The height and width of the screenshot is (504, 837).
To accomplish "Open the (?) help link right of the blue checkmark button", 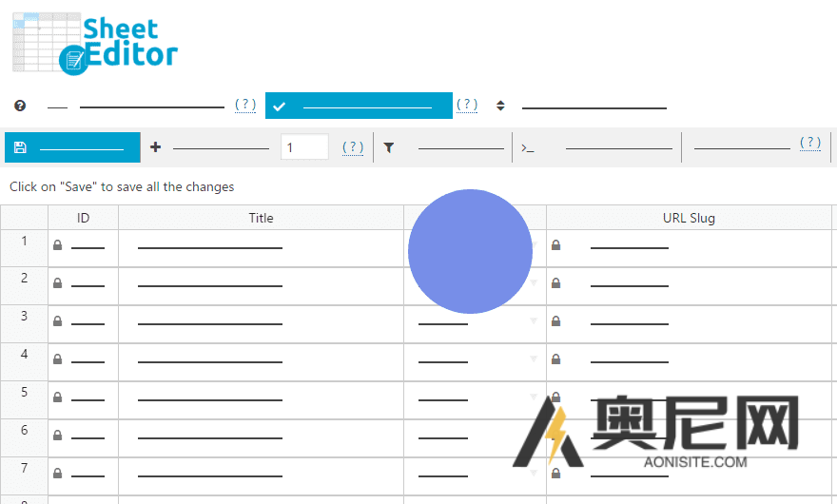I will pyautogui.click(x=467, y=104).
